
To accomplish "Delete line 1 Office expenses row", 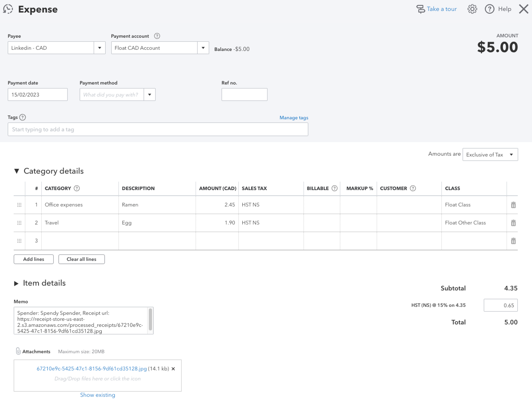I will point(513,205).
